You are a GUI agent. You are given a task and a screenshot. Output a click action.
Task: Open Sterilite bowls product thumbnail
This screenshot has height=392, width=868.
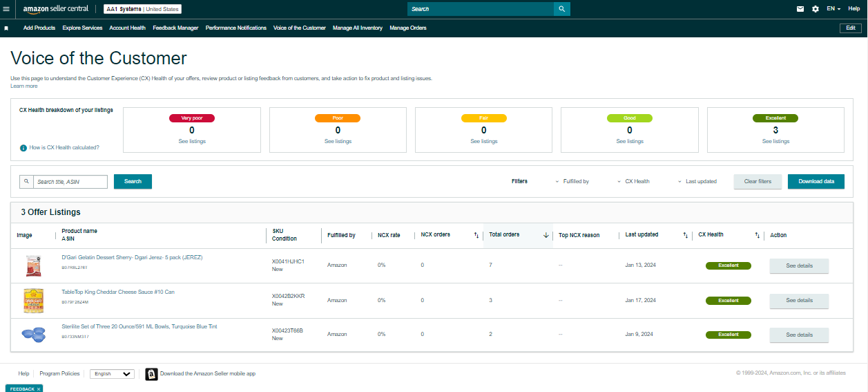[33, 335]
